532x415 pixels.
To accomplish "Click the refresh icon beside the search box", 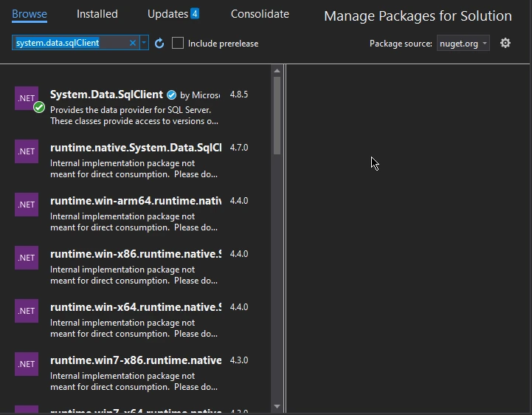I will (159, 44).
